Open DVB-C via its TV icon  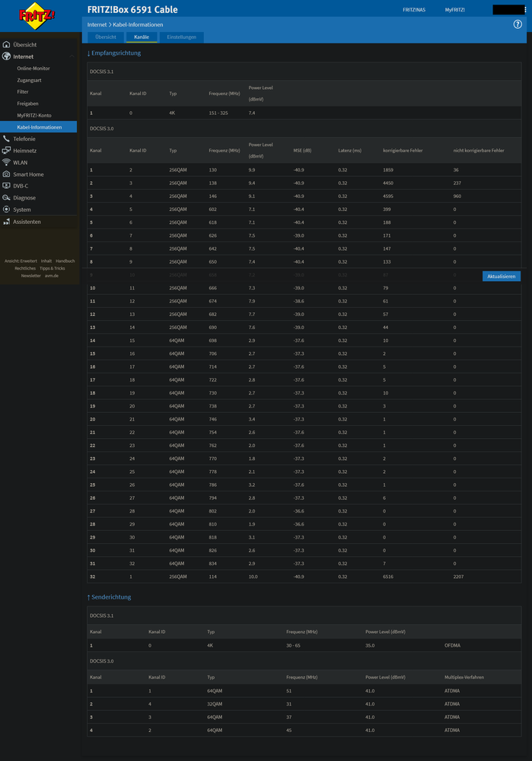point(6,186)
